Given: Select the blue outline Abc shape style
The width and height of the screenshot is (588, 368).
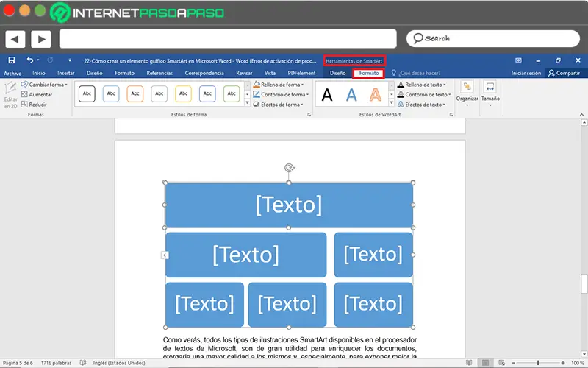Looking at the screenshot, I should point(111,94).
